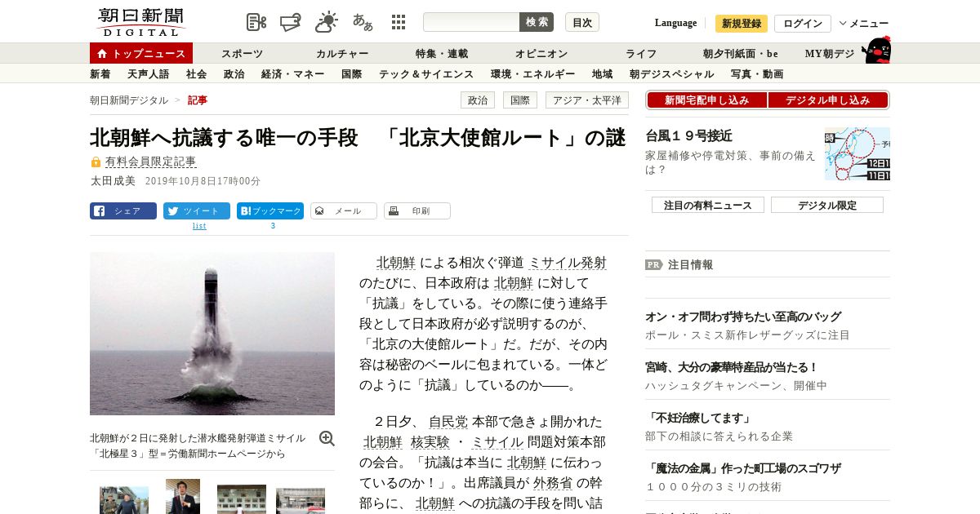The width and height of the screenshot is (980, 514).
Task: Click the ログイン login button
Action: click(803, 24)
